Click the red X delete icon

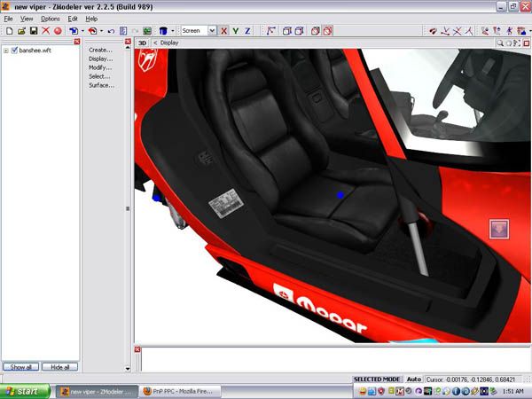45,30
